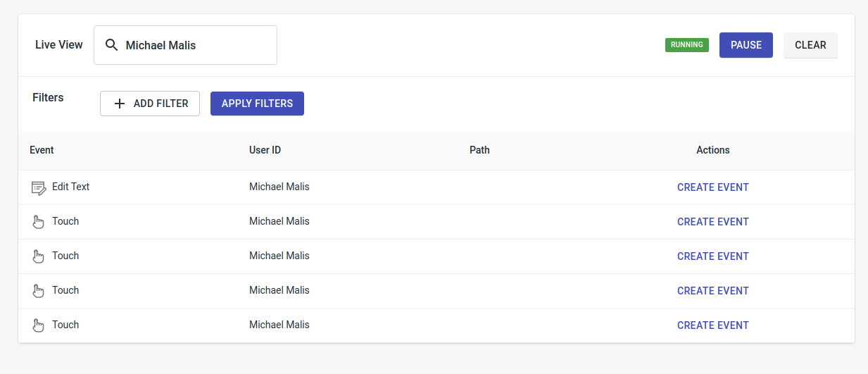This screenshot has height=374, width=868.
Task: Click the search magnifier icon
Action: (x=111, y=45)
